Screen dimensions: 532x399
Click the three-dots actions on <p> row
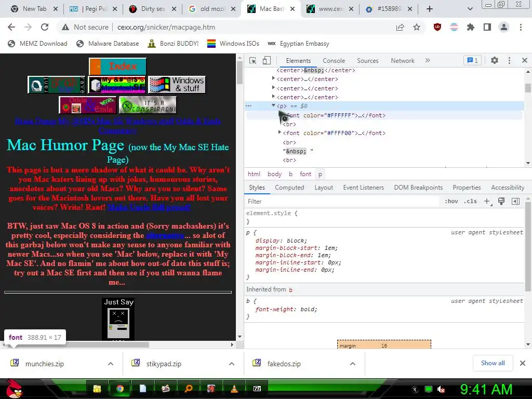(x=248, y=106)
